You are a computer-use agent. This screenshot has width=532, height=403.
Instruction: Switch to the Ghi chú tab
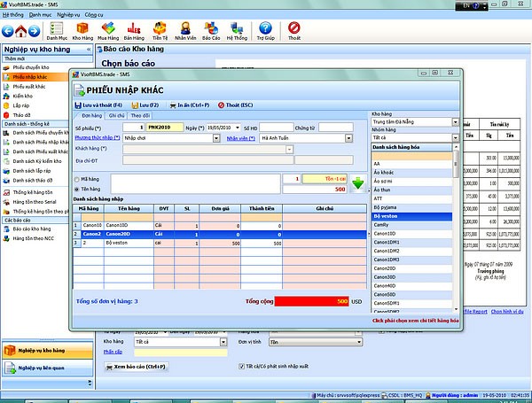117,116
